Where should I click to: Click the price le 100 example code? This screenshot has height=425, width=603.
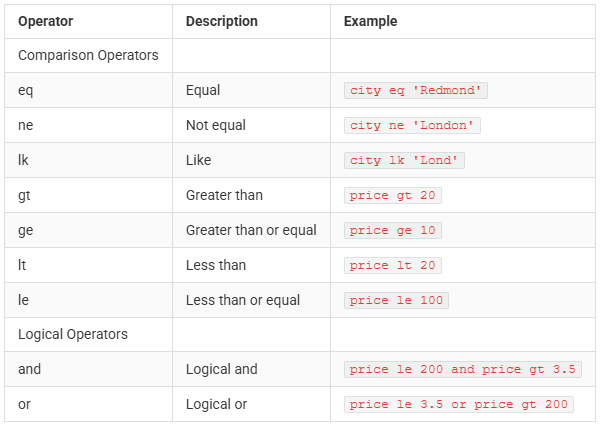(x=396, y=300)
